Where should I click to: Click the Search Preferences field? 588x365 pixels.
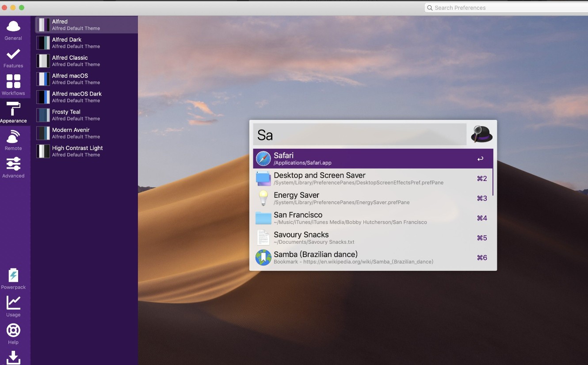[506, 8]
